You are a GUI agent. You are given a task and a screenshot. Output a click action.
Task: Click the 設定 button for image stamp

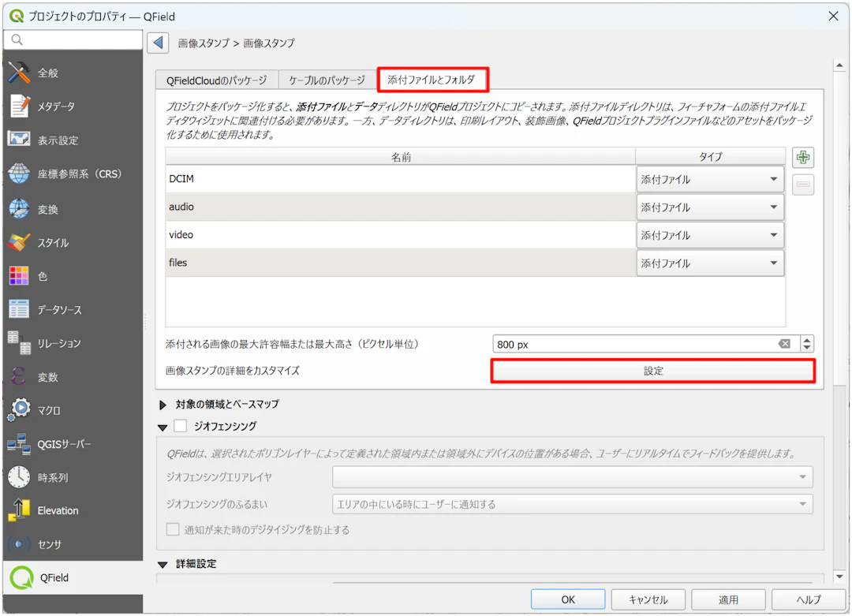click(x=653, y=371)
